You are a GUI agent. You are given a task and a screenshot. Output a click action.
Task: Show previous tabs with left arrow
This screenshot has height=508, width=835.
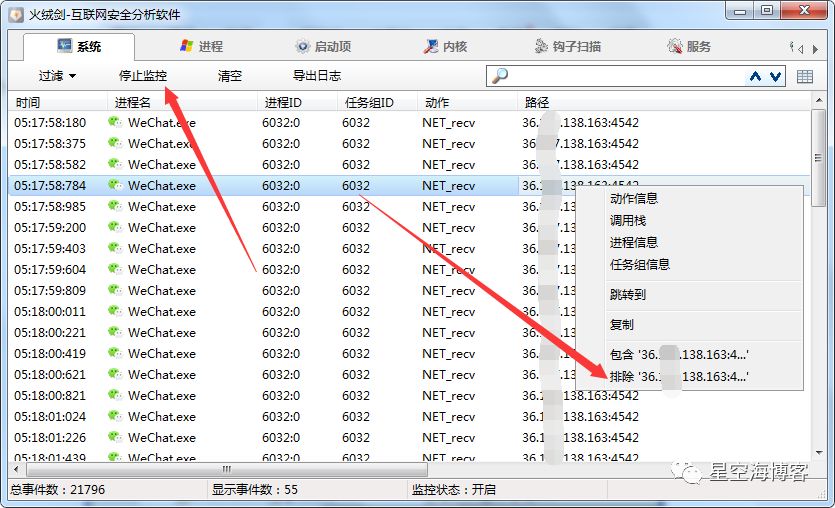click(x=800, y=49)
